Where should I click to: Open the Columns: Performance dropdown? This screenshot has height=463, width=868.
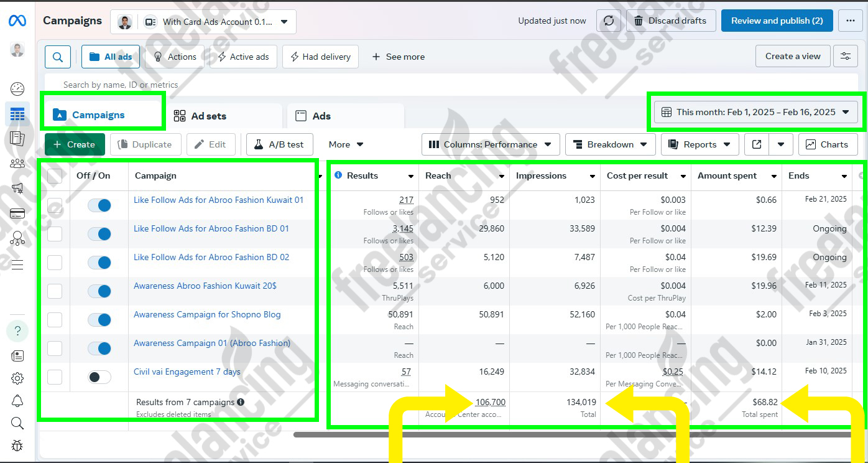click(x=491, y=144)
